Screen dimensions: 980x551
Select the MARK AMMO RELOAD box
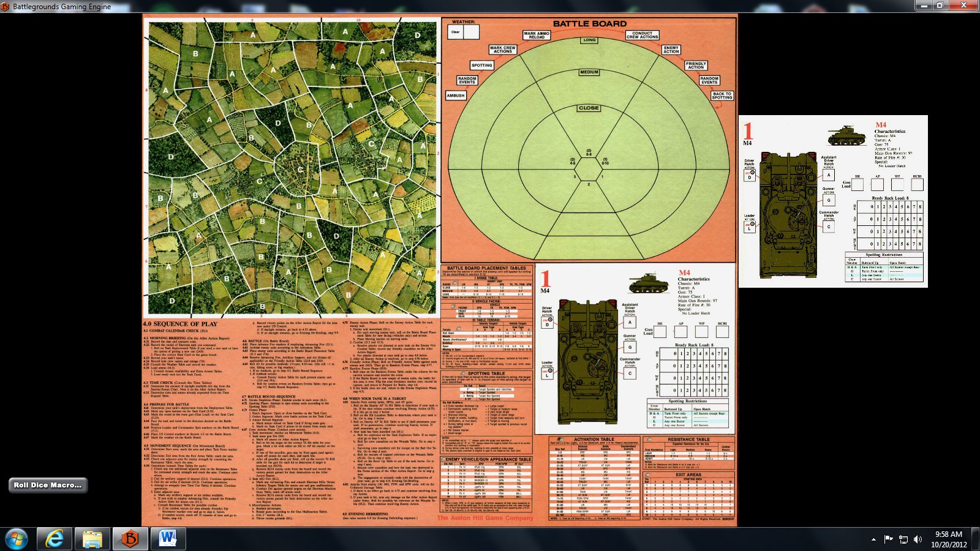pos(537,35)
